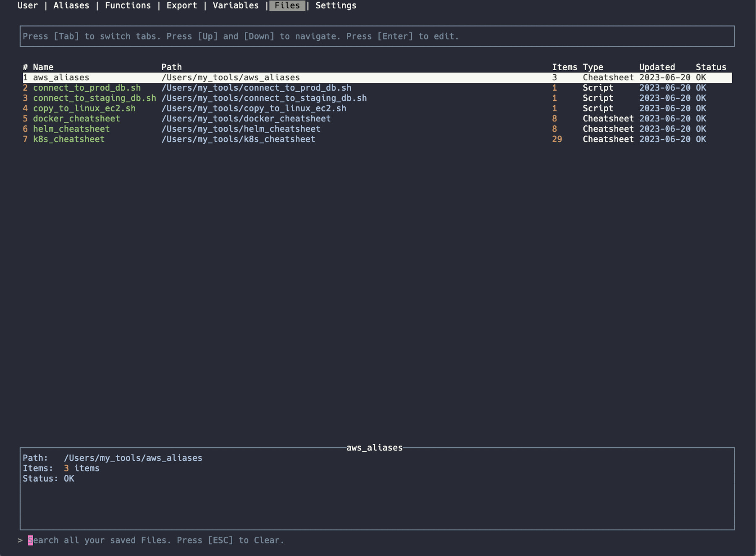Viewport: 756px width, 556px height.
Task: Switch to the User tab
Action: [x=27, y=5]
